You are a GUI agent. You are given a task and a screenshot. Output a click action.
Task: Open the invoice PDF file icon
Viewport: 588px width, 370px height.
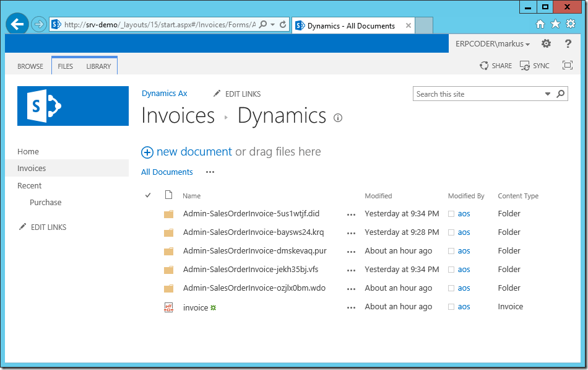coord(169,306)
